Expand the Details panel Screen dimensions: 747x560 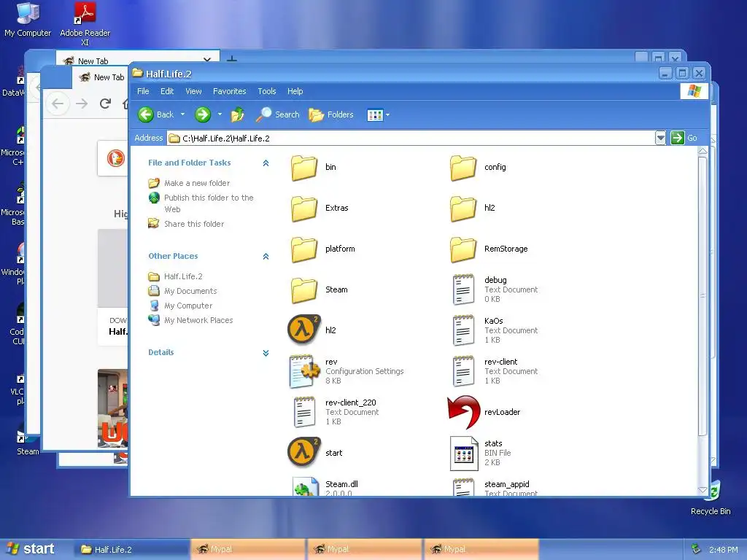(266, 353)
